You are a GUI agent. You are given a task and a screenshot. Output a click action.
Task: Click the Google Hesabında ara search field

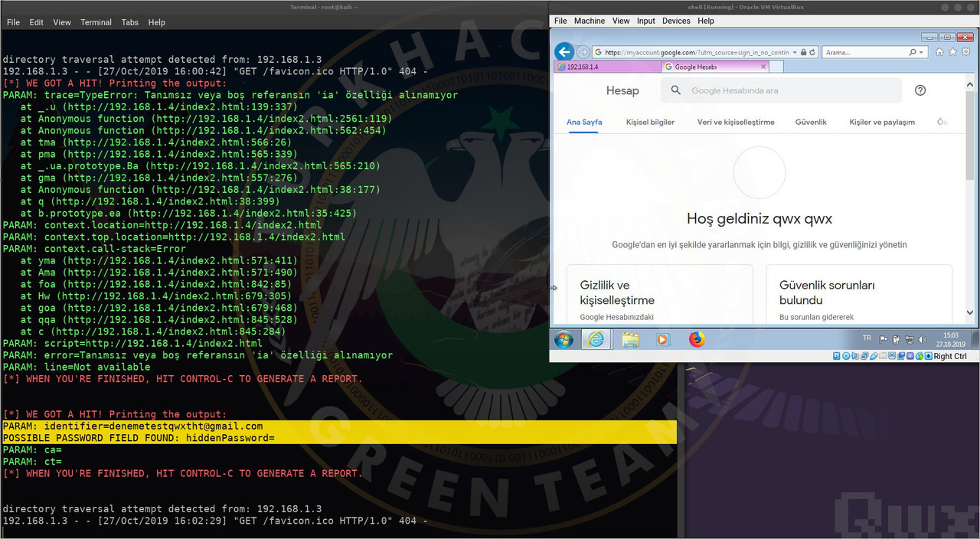pos(781,90)
